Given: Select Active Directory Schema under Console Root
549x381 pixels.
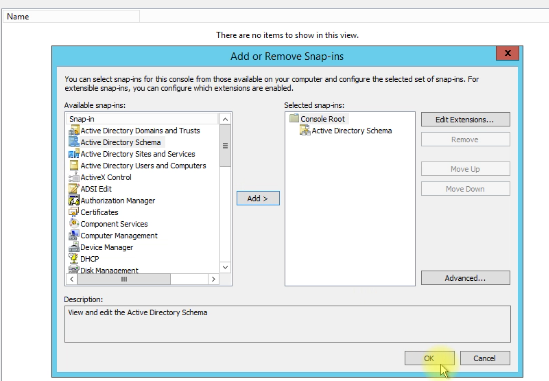Looking at the screenshot, I should 352,131.
